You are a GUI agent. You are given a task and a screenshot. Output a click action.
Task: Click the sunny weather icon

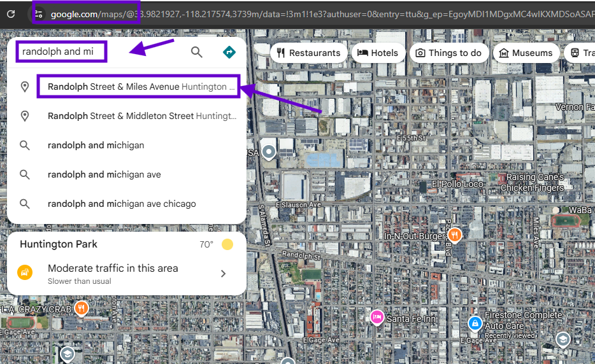[227, 244]
